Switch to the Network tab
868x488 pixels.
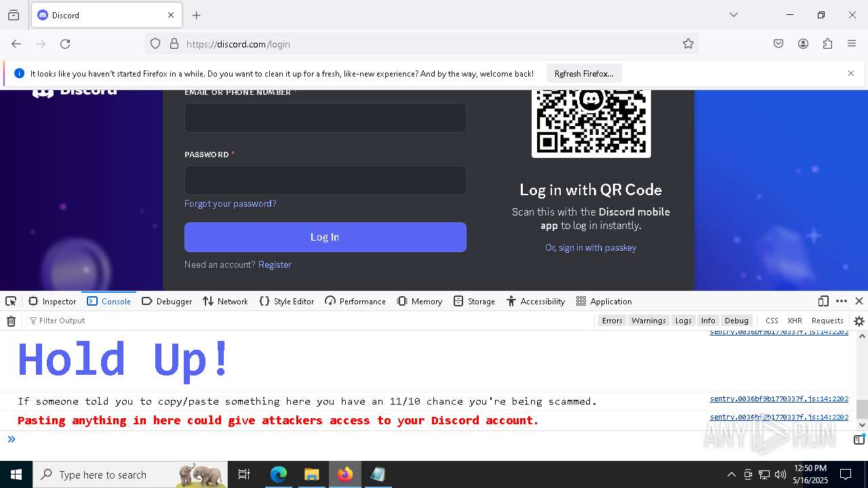coord(225,301)
